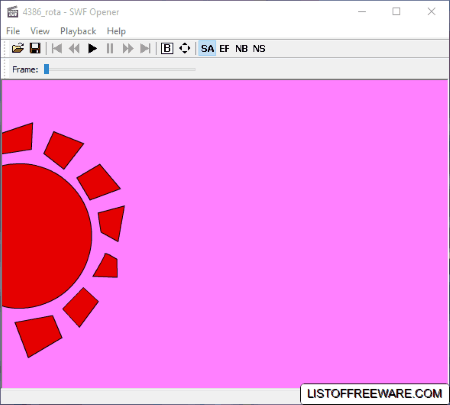Image resolution: width=450 pixels, height=405 pixels.
Task: Open the View menu
Action: point(40,31)
